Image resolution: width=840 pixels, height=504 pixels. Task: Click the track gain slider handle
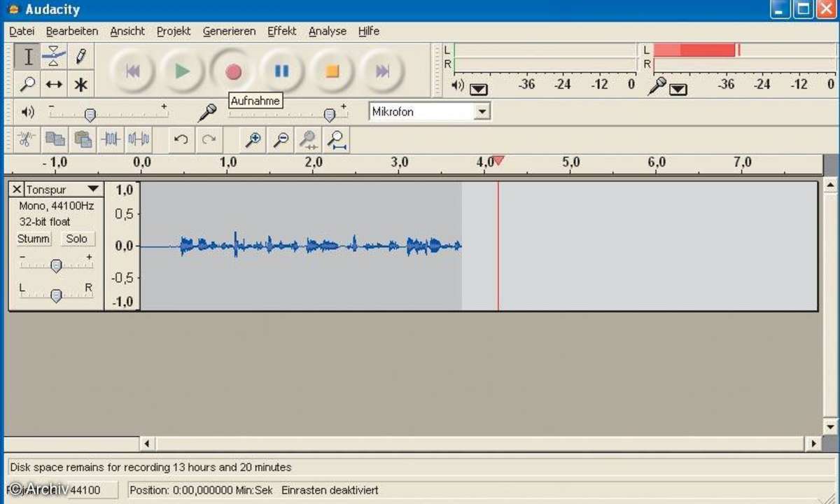click(56, 266)
